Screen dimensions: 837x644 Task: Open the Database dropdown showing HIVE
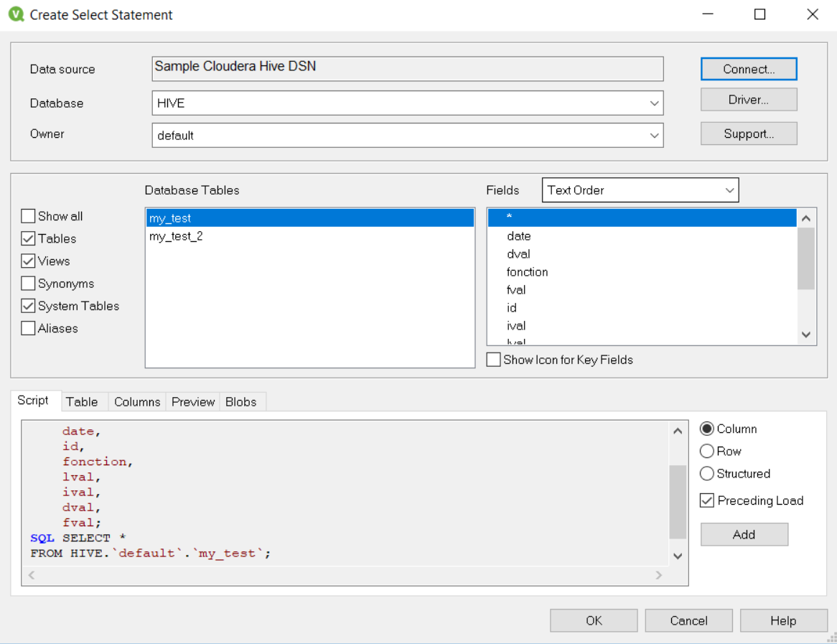407,103
